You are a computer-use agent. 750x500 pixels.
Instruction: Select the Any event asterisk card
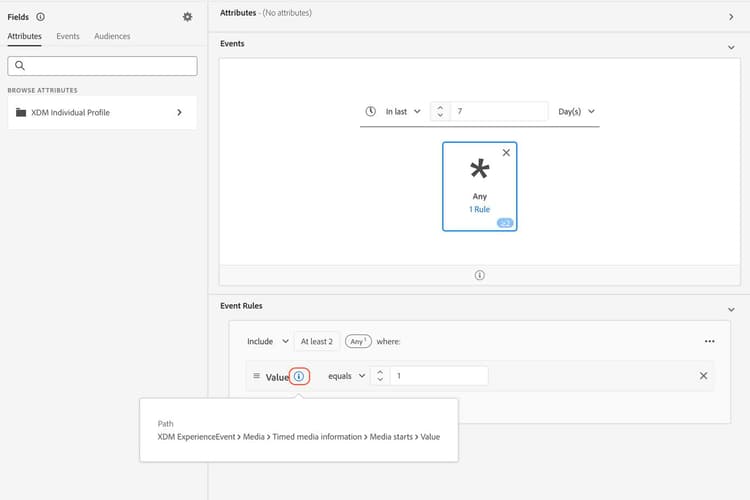[480, 186]
